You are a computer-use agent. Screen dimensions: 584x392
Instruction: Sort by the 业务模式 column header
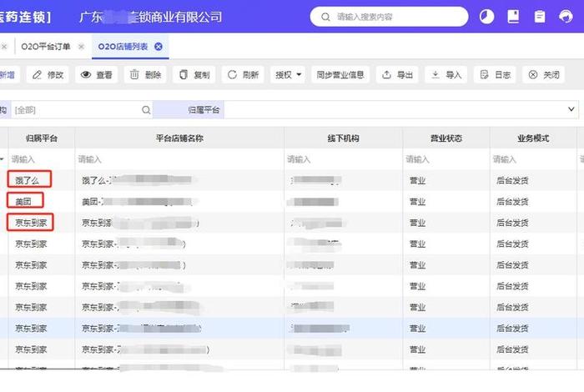533,138
